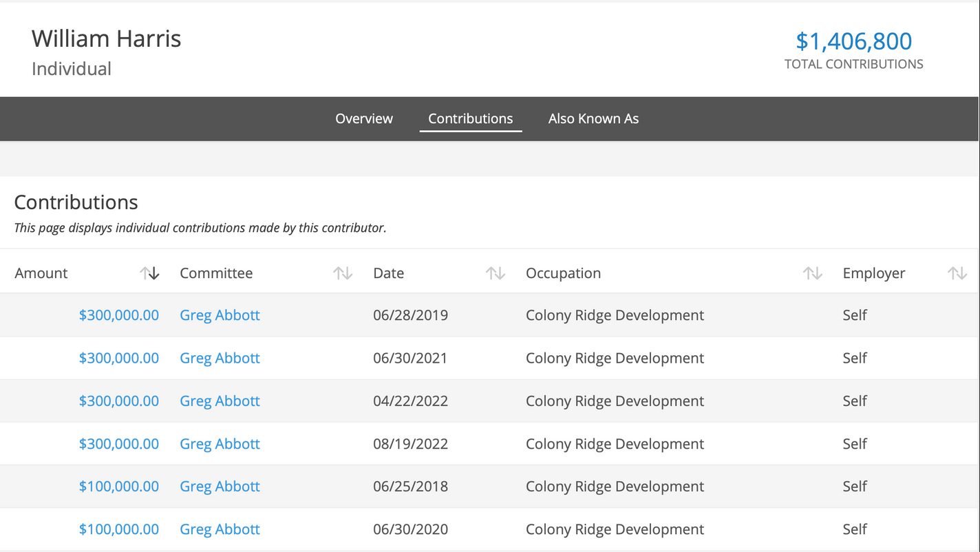Open $100,000.00 contribution dated 06/30/2020
The height and width of the screenshot is (552, 980).
click(119, 529)
